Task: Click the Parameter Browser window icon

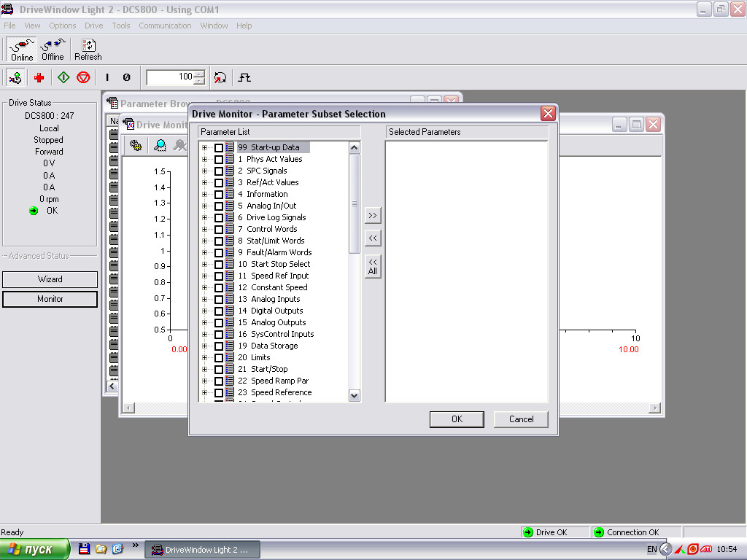Action: pos(112,103)
